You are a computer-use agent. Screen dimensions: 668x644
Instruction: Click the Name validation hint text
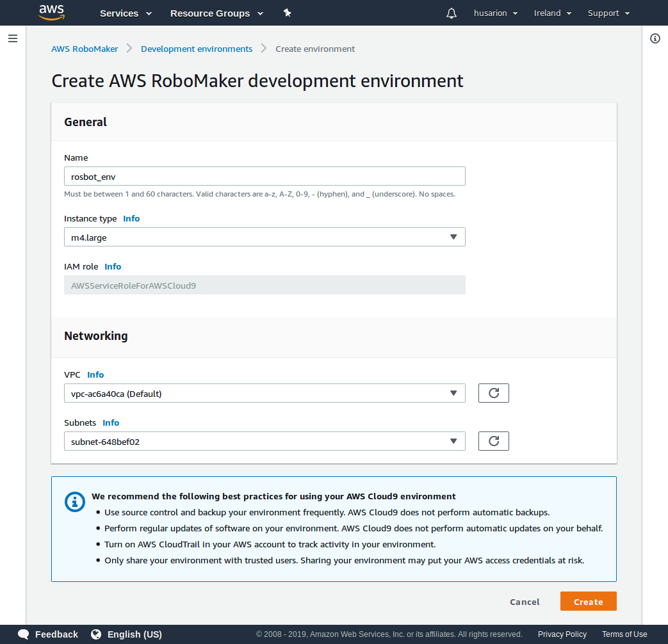click(259, 194)
